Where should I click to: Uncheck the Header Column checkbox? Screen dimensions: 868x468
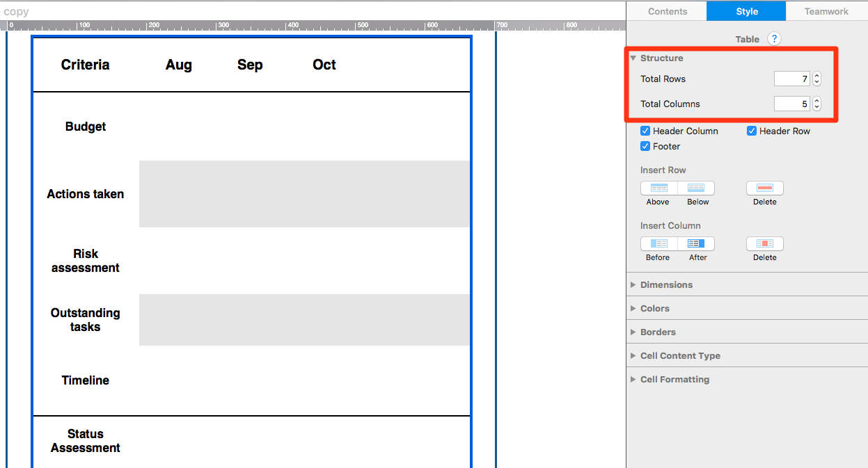pyautogui.click(x=645, y=131)
